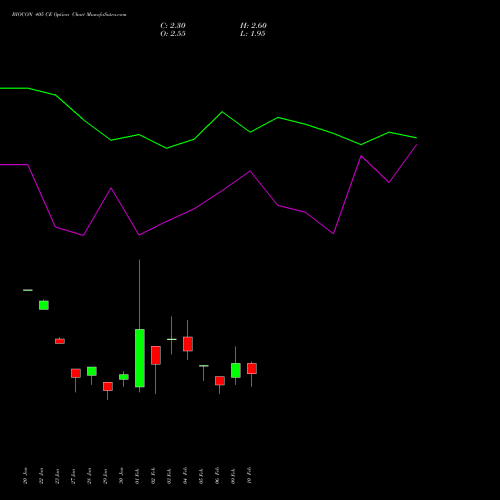Select the 01 Feb date label
The height and width of the screenshot is (500, 500).
[x=138, y=476]
